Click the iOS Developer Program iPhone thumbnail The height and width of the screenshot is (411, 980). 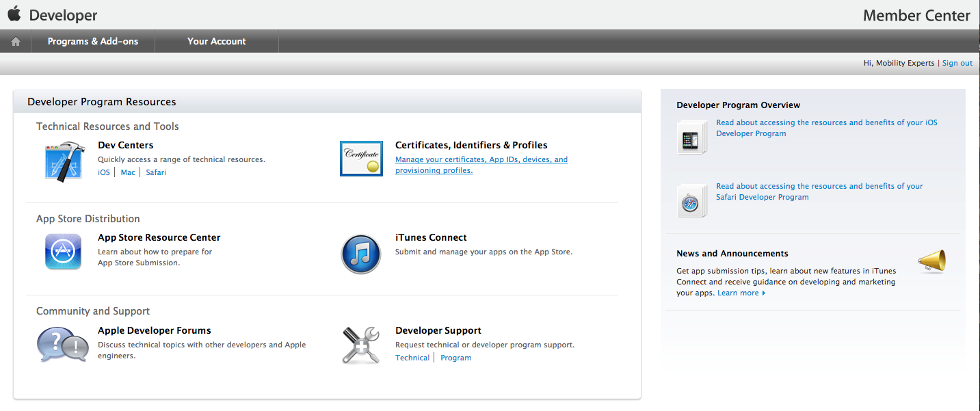[691, 137]
